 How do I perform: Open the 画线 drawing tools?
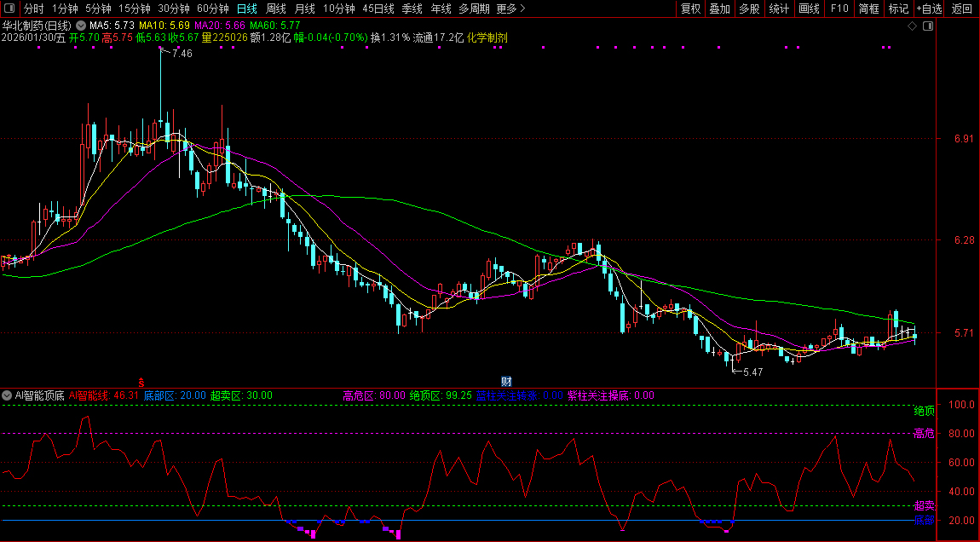tap(809, 9)
